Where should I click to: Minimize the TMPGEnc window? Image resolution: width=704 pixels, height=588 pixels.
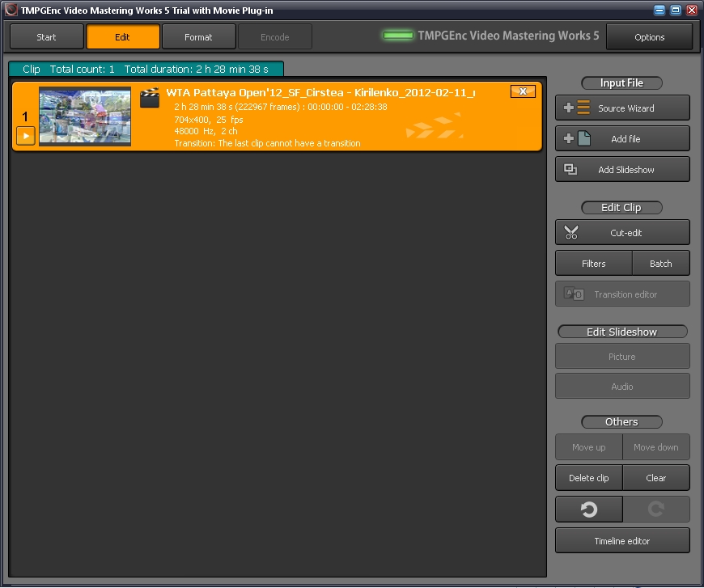point(659,10)
